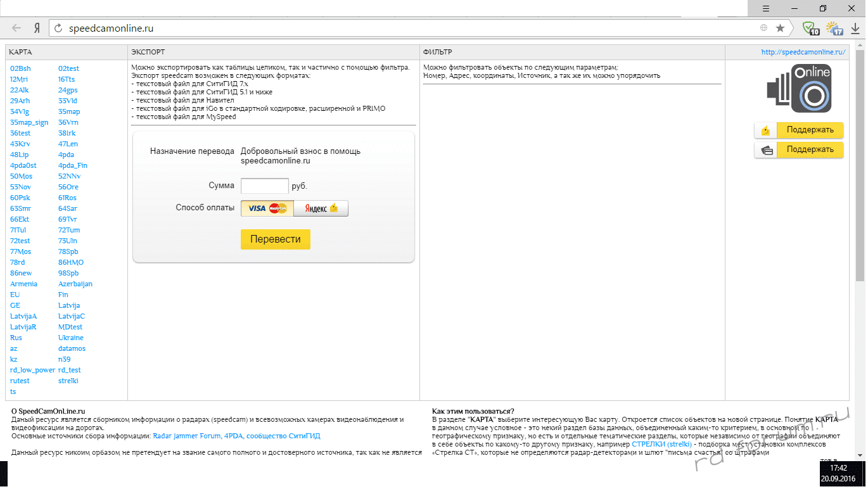
Task: Click the globe icon in address bar
Action: click(x=764, y=28)
